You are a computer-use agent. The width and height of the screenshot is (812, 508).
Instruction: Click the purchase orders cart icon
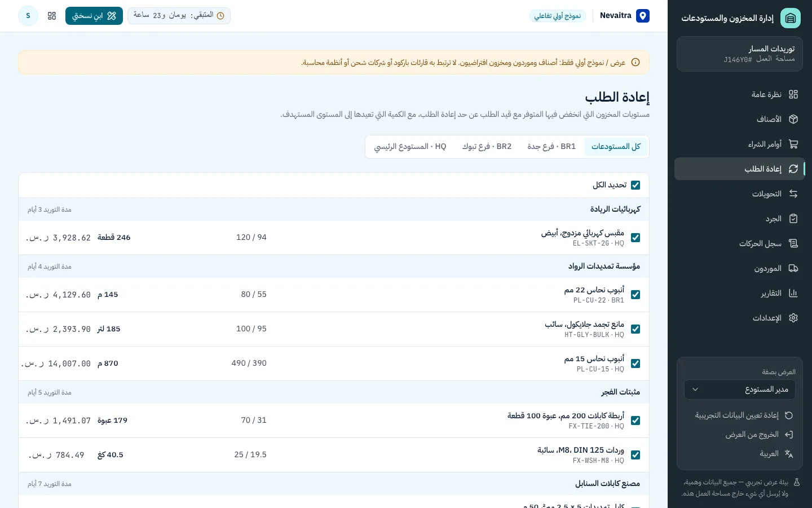coord(793,144)
